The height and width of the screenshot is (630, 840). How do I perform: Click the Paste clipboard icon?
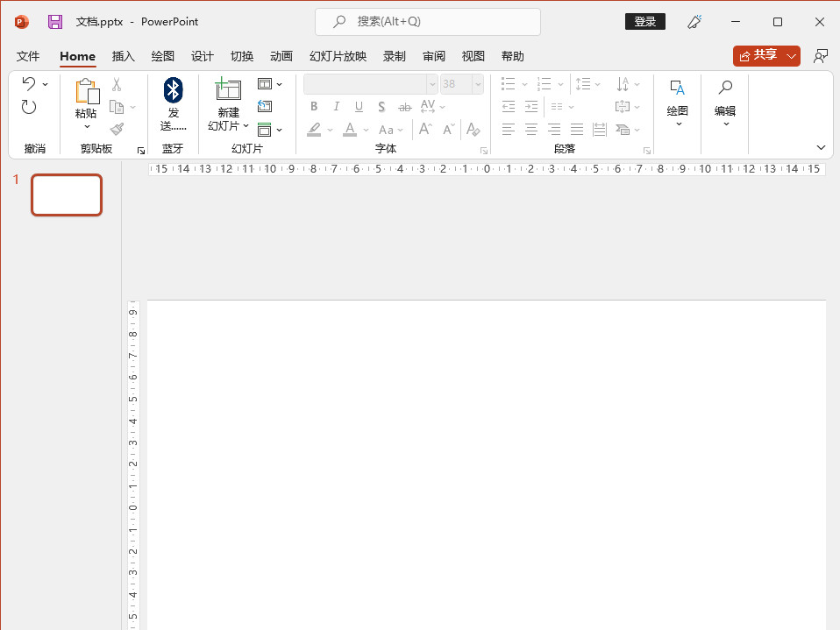(88, 91)
